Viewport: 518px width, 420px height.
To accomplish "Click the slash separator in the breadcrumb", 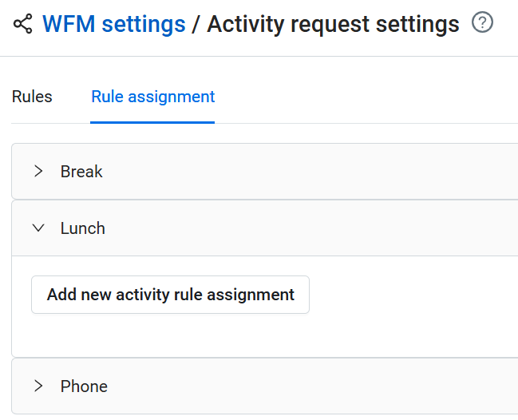I will click(196, 24).
